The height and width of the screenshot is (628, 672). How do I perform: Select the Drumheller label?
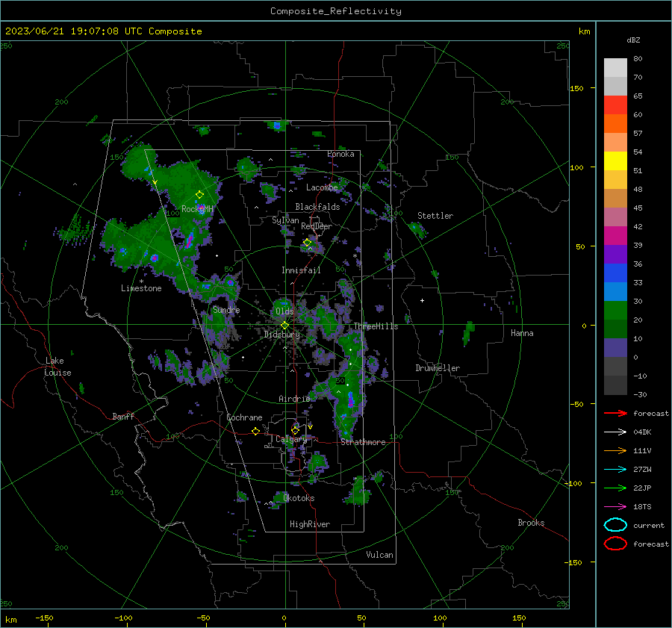click(x=438, y=368)
